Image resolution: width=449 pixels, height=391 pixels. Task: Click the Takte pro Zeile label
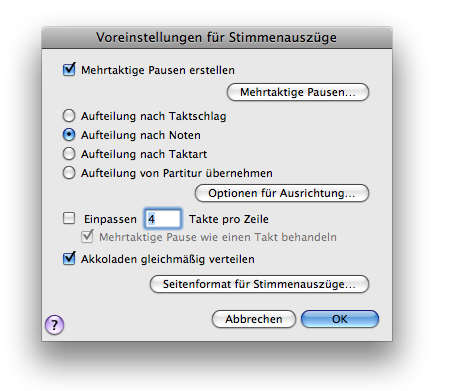pos(229,219)
